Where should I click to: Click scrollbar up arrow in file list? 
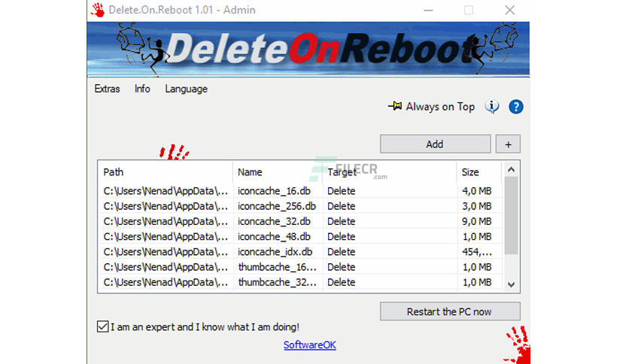(511, 169)
